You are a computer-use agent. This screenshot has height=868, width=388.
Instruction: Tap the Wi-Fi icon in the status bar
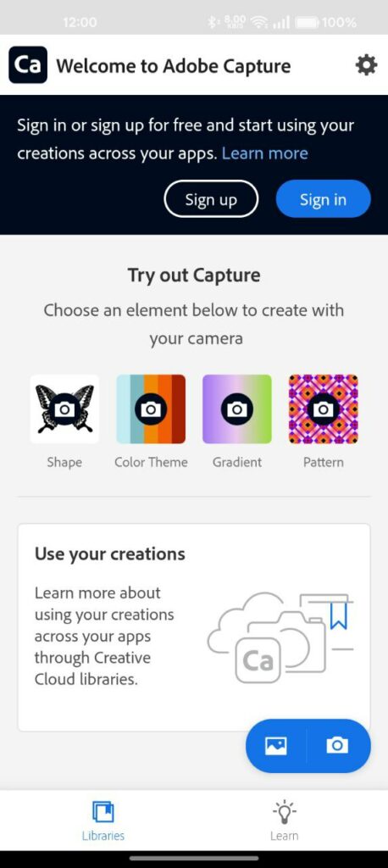[x=258, y=23]
